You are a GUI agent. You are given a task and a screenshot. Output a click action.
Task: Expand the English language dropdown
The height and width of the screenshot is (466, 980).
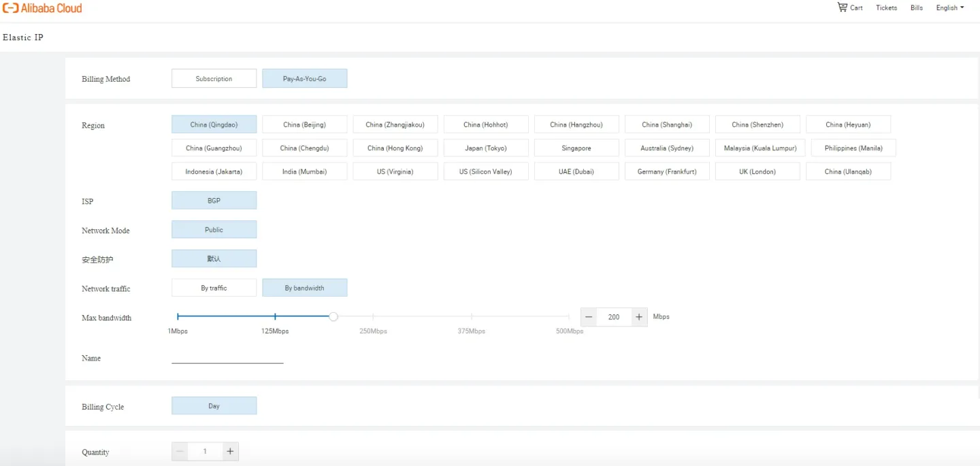(949, 7)
